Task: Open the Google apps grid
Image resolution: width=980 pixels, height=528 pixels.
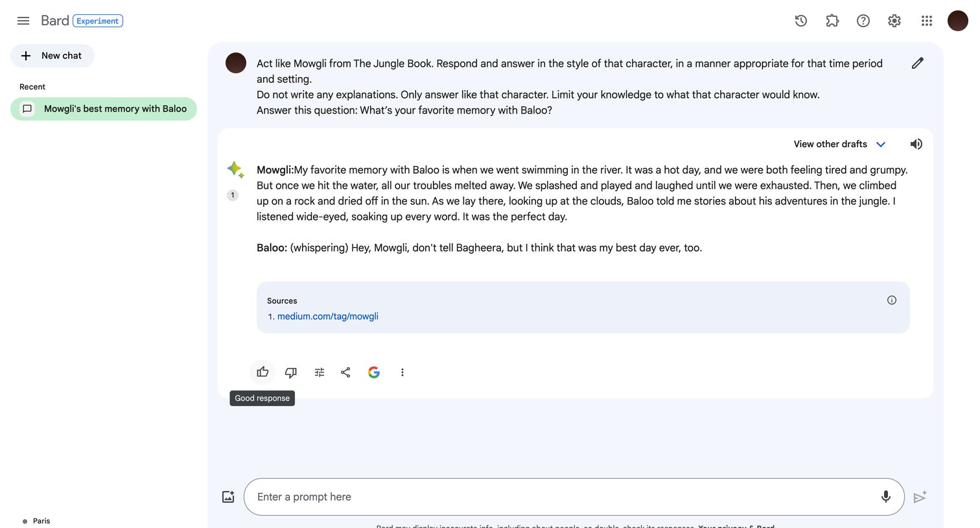Action: [927, 21]
